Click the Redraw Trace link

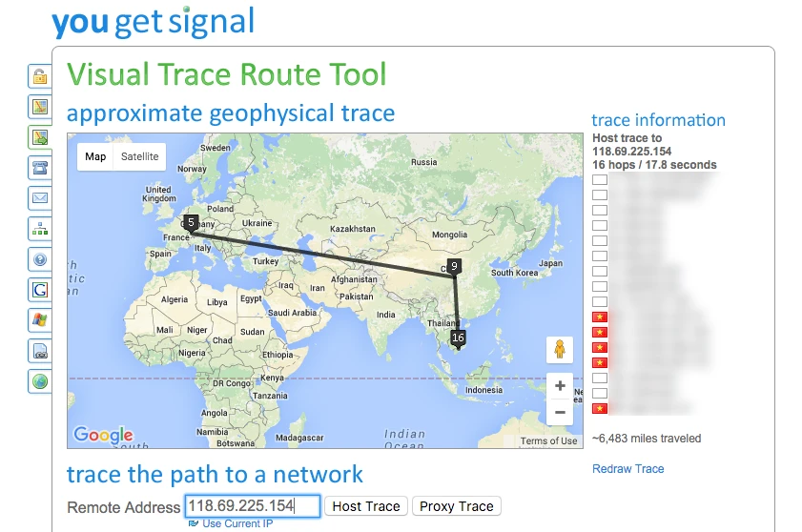click(x=627, y=469)
